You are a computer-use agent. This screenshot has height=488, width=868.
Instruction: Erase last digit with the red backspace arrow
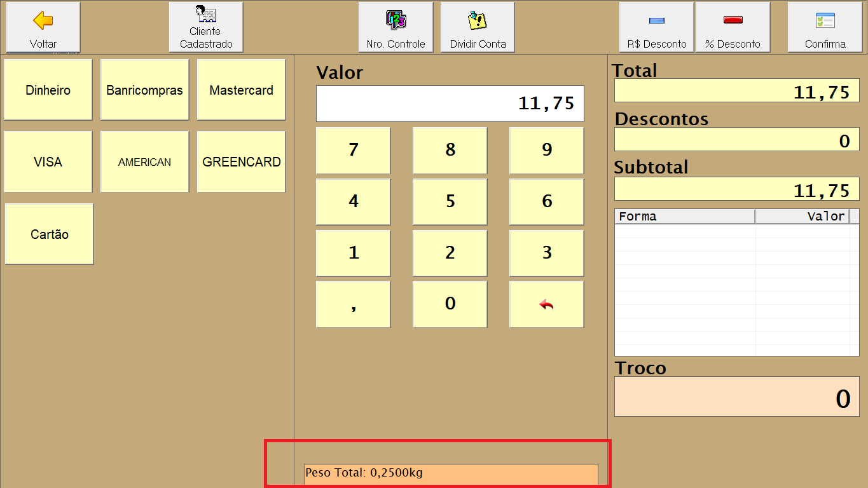pos(547,304)
